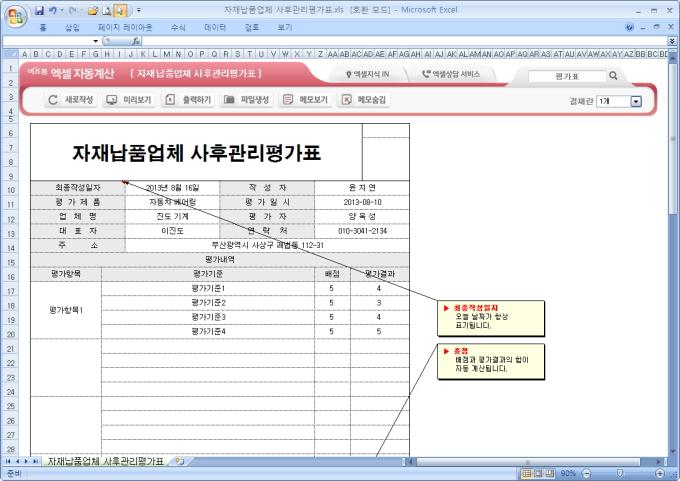680x481 pixels.
Task: Click the zoom slider handle
Action: pos(620,473)
